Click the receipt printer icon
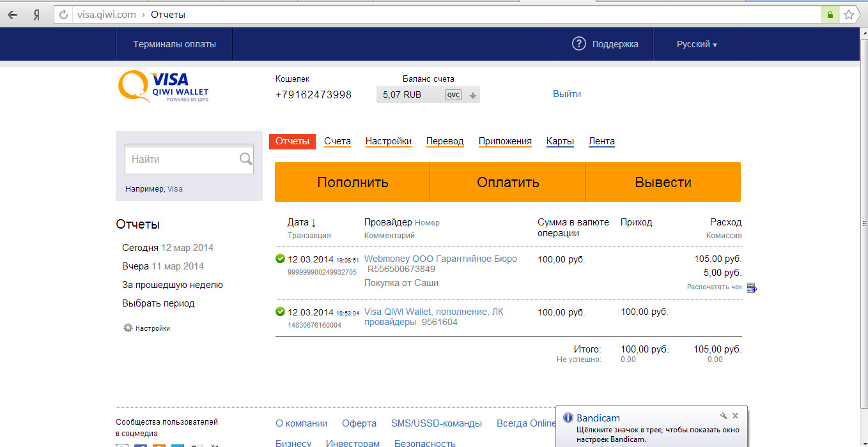 [751, 287]
